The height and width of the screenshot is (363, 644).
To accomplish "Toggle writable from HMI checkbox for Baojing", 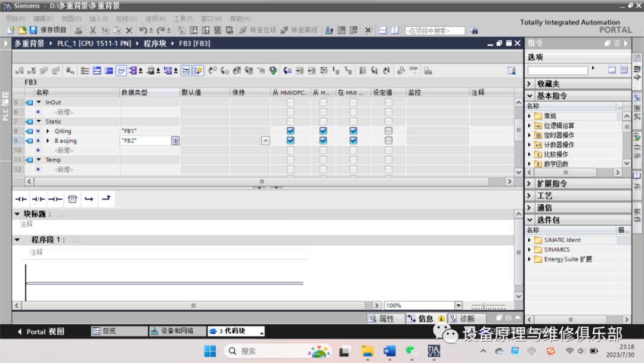I will (x=323, y=140).
